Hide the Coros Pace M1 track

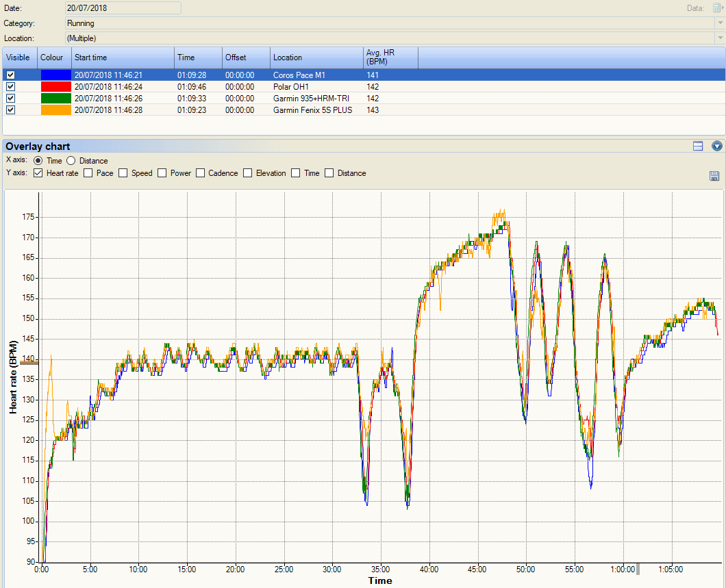(x=10, y=75)
